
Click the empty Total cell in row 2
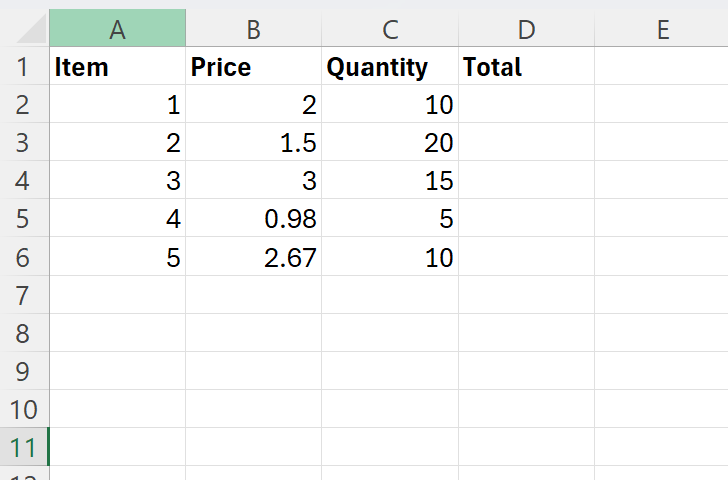(x=526, y=105)
